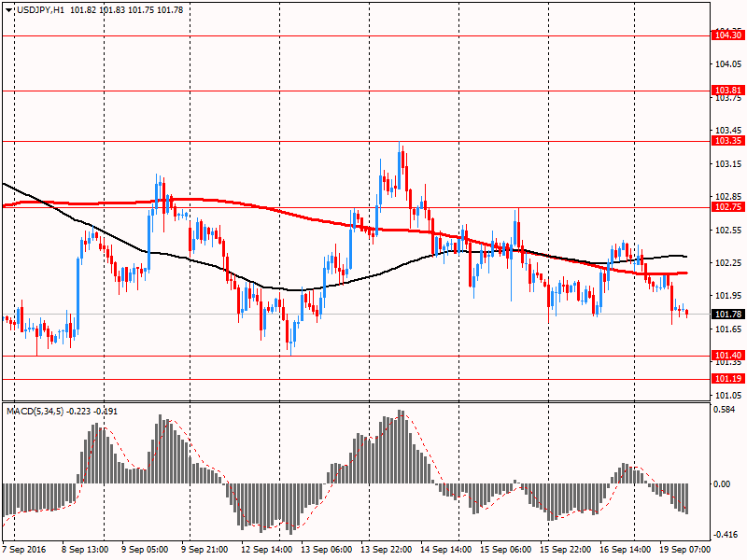Screen dimensions: 747x560
Task: Select the 15 Sep 22:00 time axis label
Action: click(x=566, y=550)
